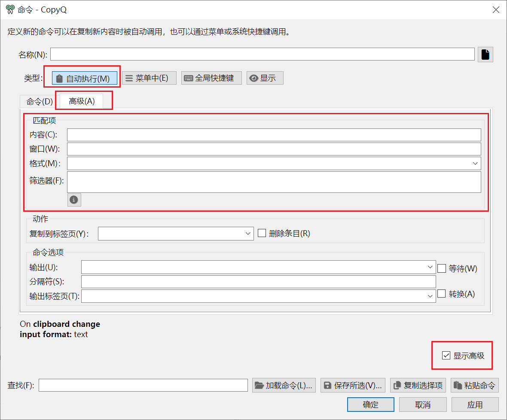Screen dimensions: 507x420
Task: Click the 加载命令(L)... button
Action: tap(284, 385)
